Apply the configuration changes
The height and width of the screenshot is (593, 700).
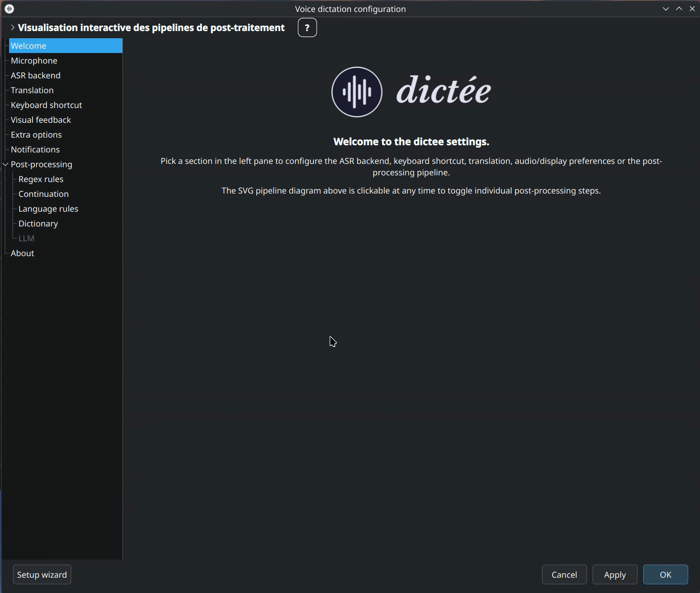(x=615, y=574)
